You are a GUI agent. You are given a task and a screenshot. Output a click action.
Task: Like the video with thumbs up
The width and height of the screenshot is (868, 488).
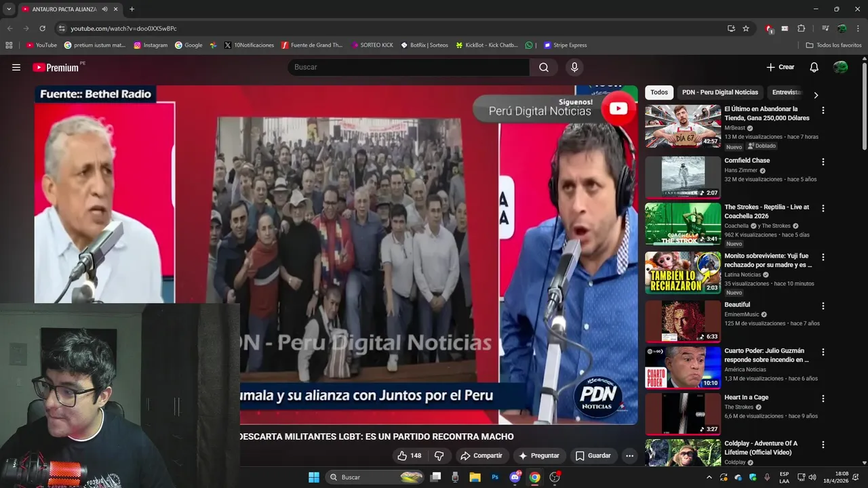[x=410, y=455]
